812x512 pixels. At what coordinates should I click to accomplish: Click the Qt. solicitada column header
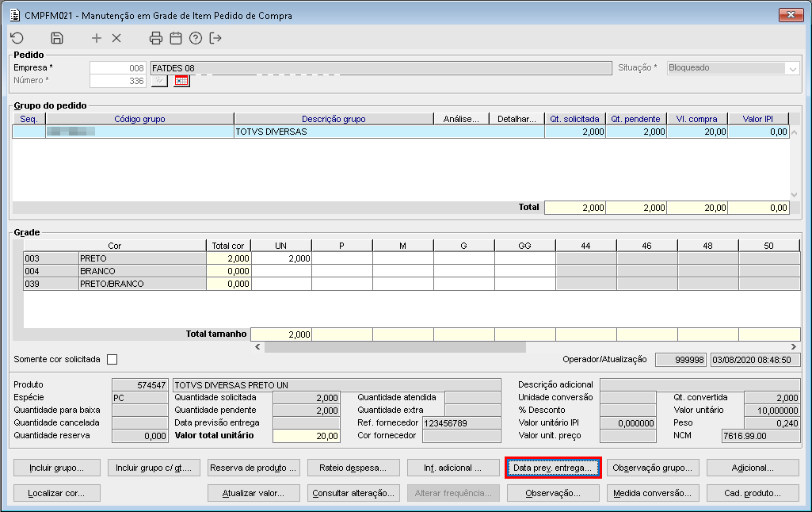(575, 119)
